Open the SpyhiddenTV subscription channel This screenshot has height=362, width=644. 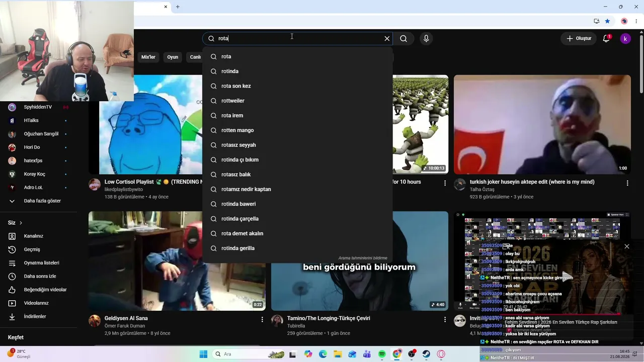click(38, 107)
